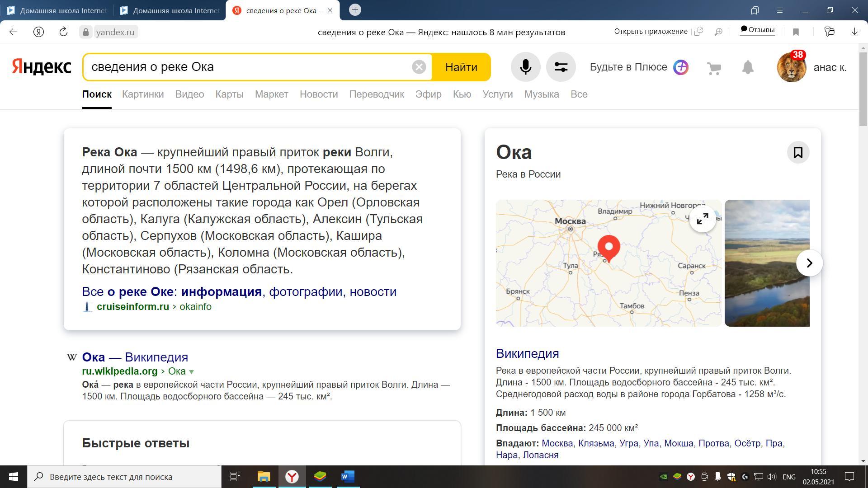Expand the Oka map to fullscreen
The image size is (868, 488).
(702, 219)
